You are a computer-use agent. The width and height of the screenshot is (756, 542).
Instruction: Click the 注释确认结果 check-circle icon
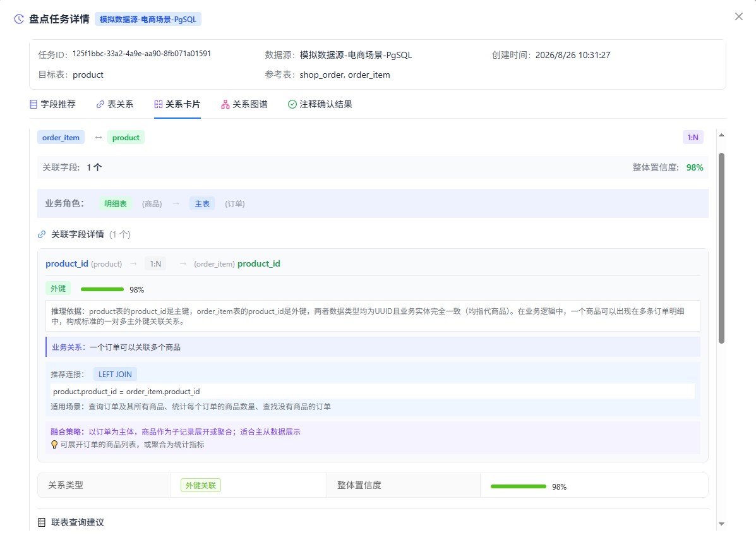[292, 104]
